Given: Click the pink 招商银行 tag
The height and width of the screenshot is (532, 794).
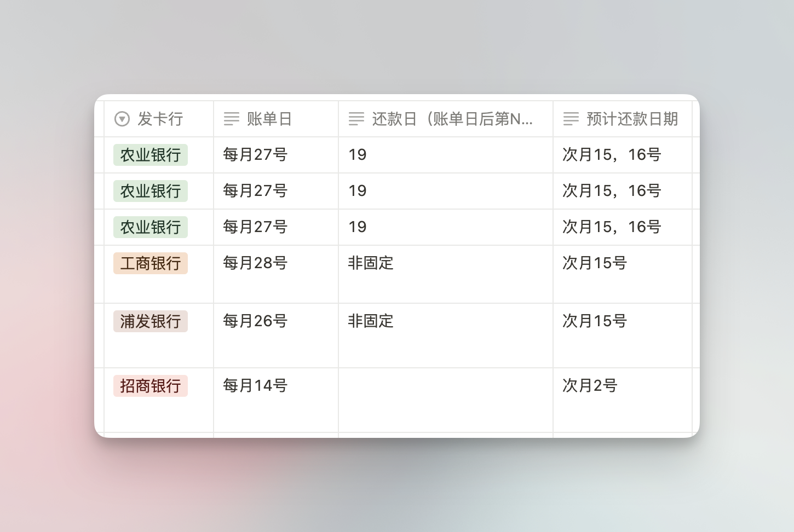Looking at the screenshot, I should 151,386.
